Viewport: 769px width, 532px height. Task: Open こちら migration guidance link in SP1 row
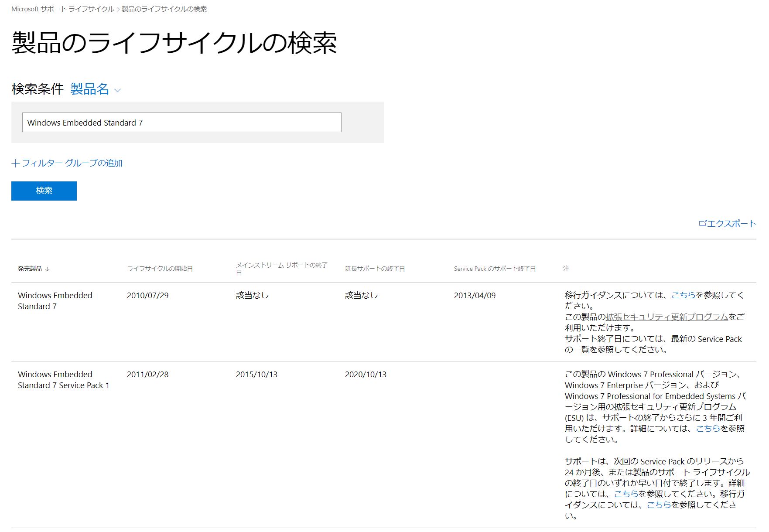coord(659,505)
